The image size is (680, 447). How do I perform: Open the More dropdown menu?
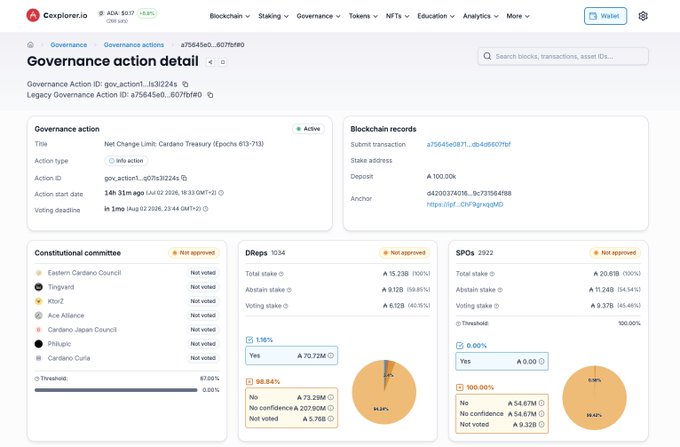point(518,16)
